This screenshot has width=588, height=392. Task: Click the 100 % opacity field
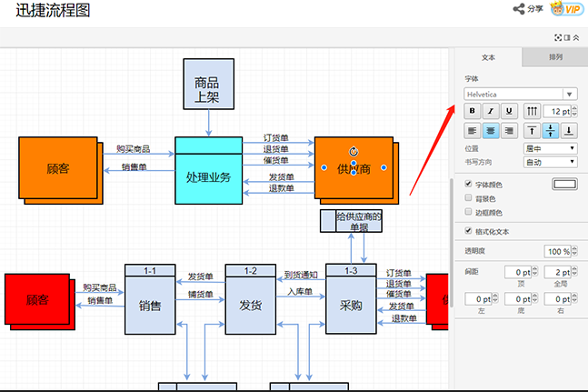point(558,251)
